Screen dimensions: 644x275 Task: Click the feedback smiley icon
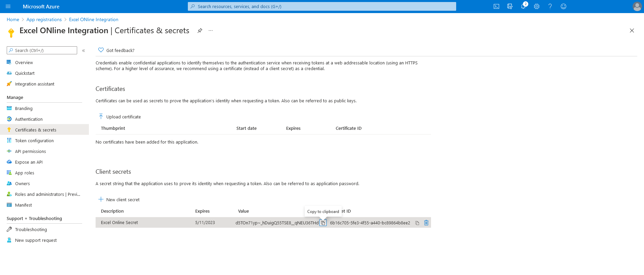[x=563, y=6]
